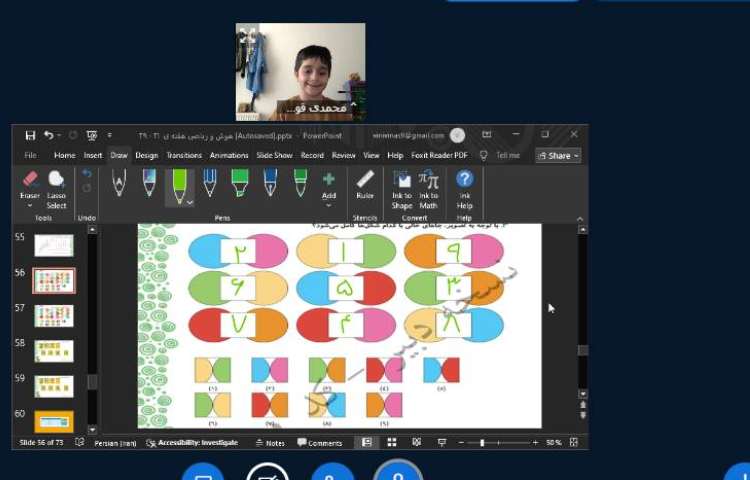Click the Start From Beginning presentation icon
Viewport: 750px width, 480px height.
click(92, 135)
